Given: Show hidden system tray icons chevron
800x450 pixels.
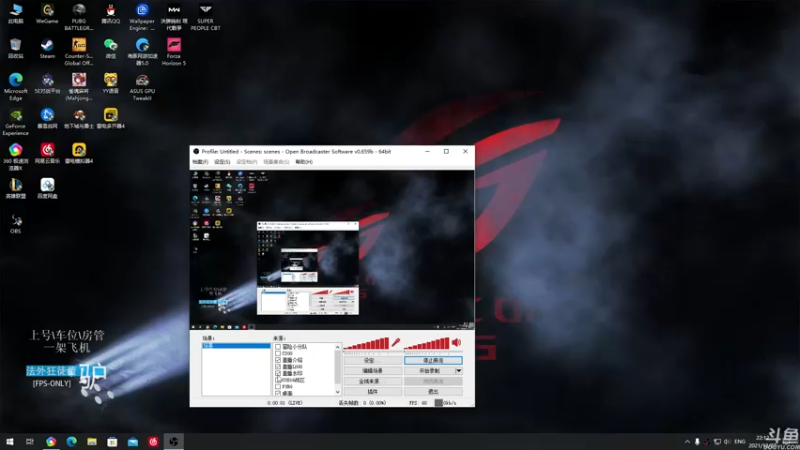Looking at the screenshot, I should 687,441.
